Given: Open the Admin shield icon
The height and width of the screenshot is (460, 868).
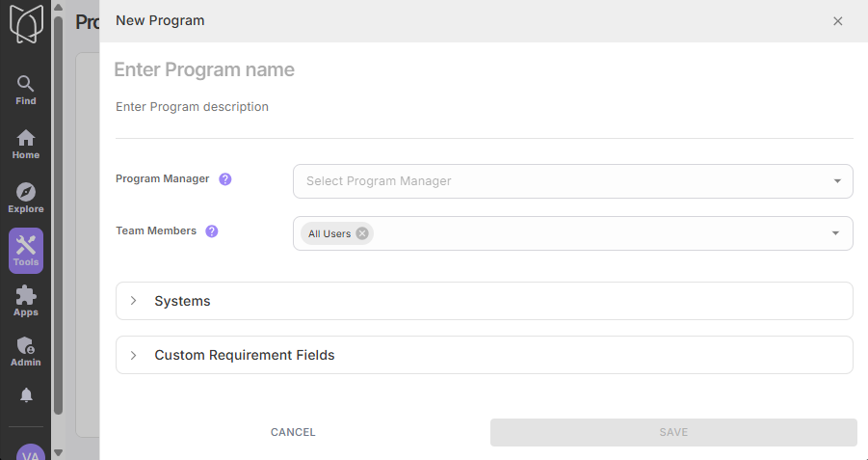Looking at the screenshot, I should [x=26, y=346].
